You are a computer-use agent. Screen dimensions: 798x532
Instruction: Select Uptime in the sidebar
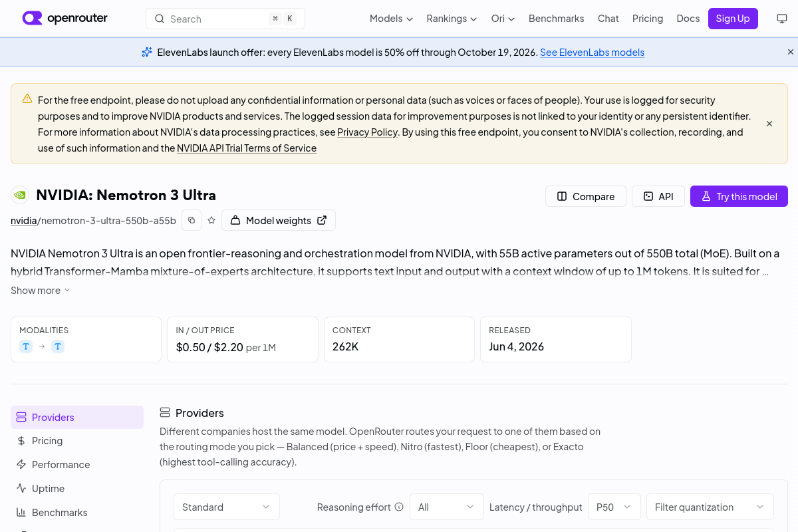pyautogui.click(x=77, y=489)
